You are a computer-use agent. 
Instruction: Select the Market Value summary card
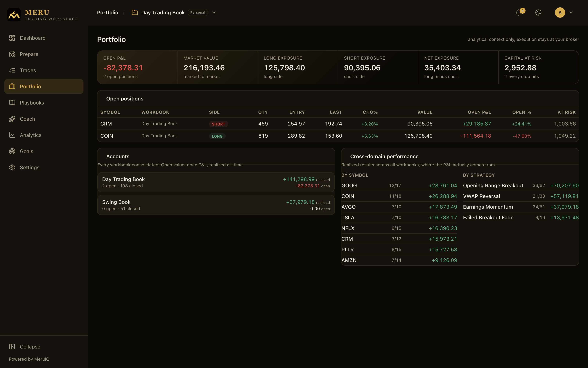coord(217,67)
